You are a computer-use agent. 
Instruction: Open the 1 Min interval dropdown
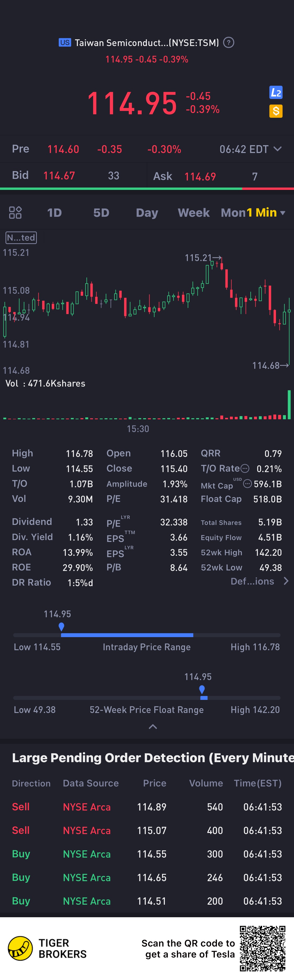(x=266, y=213)
